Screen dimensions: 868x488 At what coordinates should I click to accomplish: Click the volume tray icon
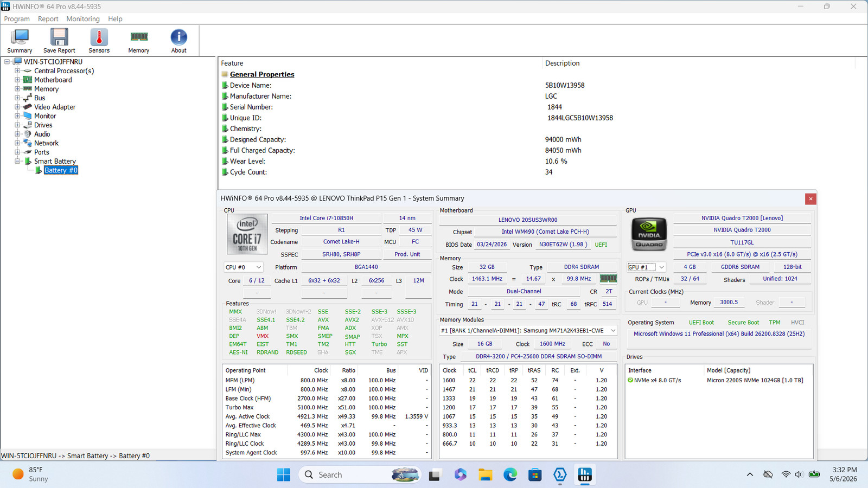[x=799, y=474]
